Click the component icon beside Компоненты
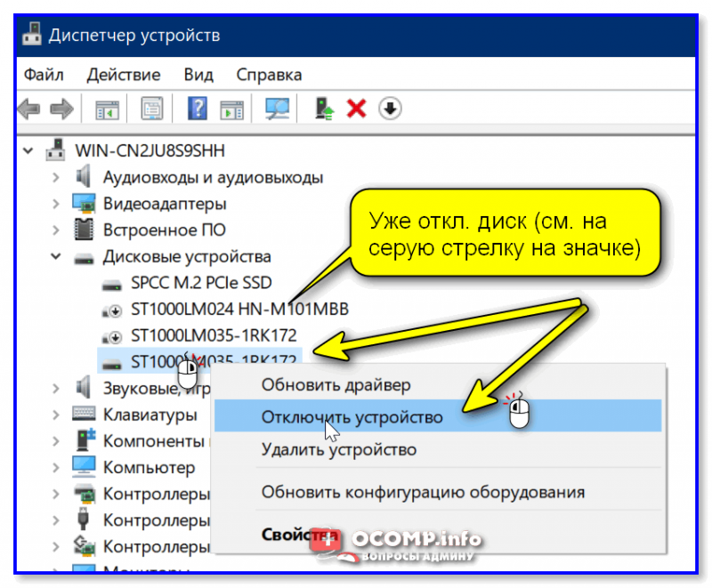The width and height of the screenshot is (712, 588). click(x=85, y=439)
